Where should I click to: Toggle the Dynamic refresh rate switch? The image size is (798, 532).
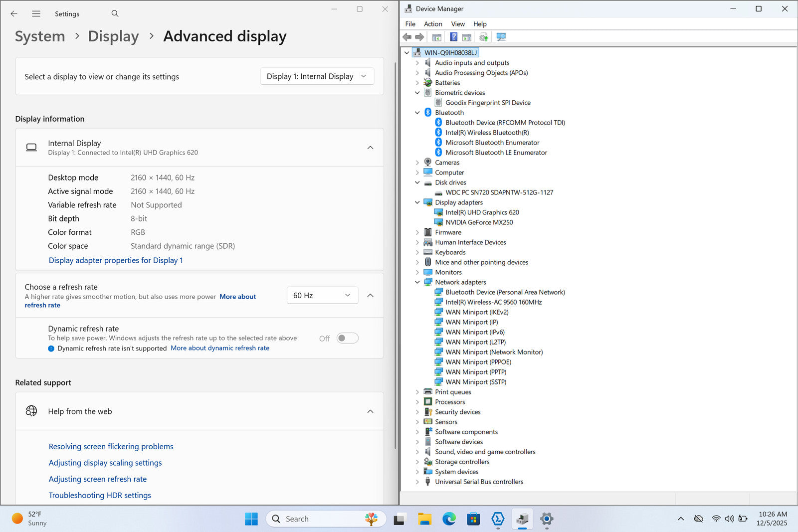tap(347, 338)
